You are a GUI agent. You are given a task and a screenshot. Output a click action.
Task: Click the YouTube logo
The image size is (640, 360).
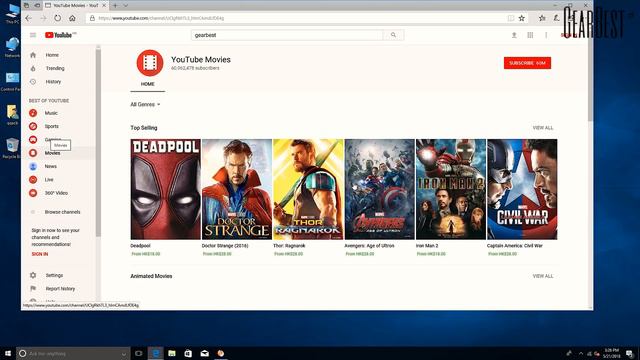click(x=60, y=35)
